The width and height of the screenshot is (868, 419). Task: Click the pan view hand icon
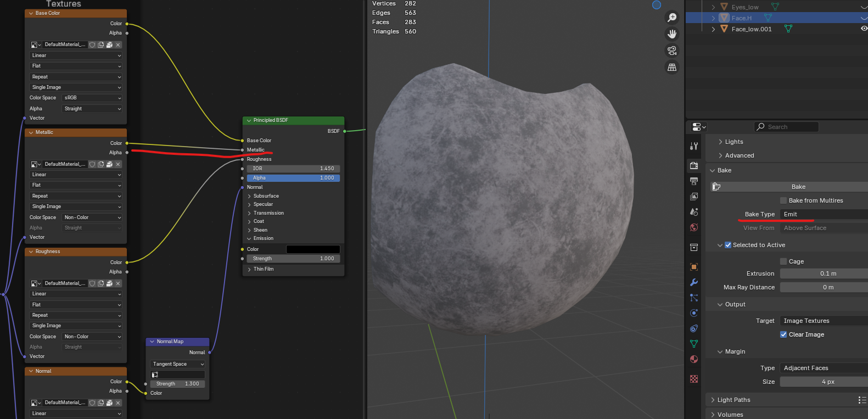[x=671, y=34]
